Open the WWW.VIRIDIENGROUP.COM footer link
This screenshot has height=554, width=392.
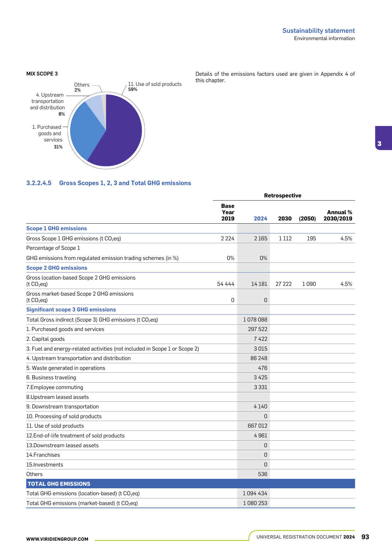coord(57,539)
